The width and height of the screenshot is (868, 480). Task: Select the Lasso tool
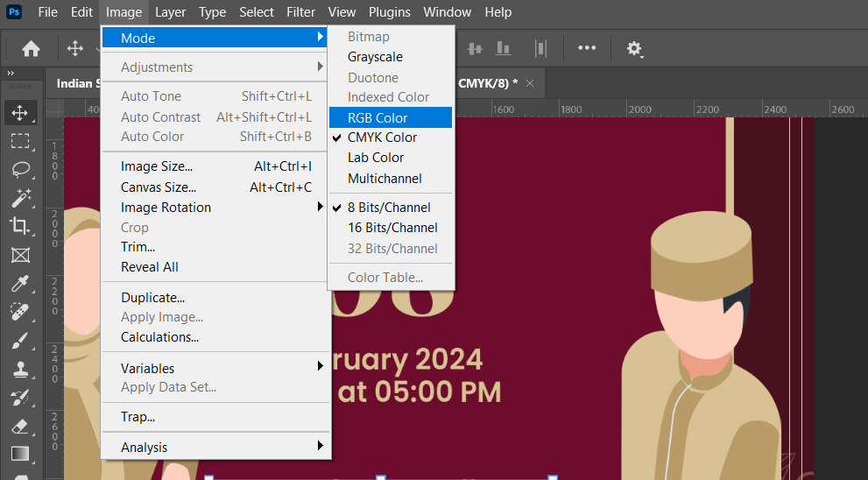(19, 169)
